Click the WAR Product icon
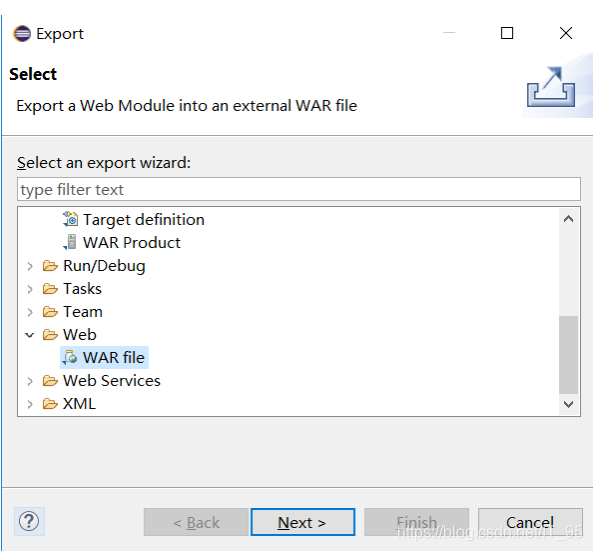 tap(70, 242)
